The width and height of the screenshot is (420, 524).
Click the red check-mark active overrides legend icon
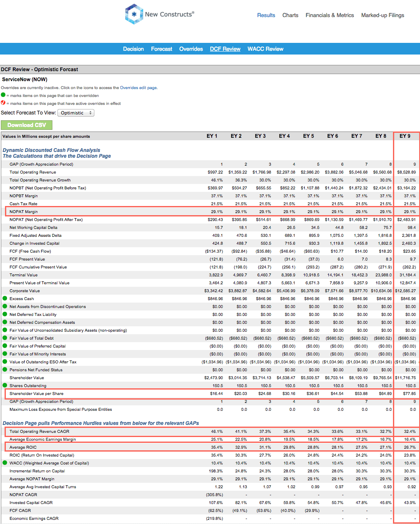3,103
